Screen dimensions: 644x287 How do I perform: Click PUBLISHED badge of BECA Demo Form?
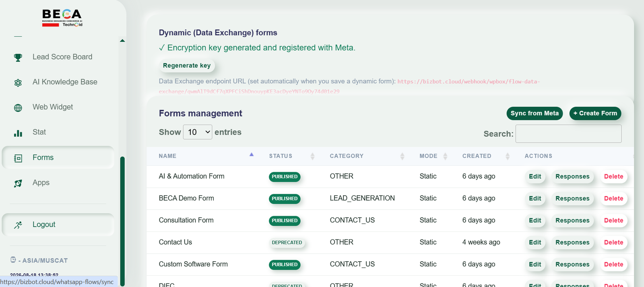click(285, 198)
